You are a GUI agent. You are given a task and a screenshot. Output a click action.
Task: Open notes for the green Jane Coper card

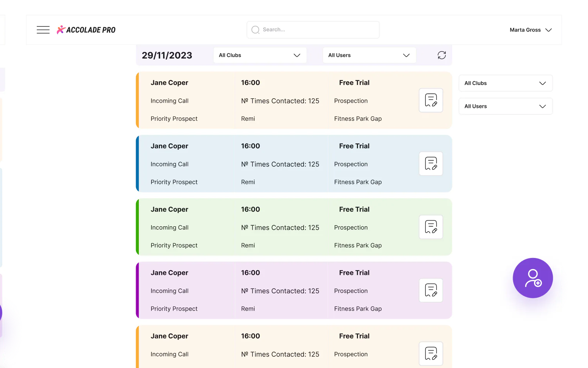431,227
